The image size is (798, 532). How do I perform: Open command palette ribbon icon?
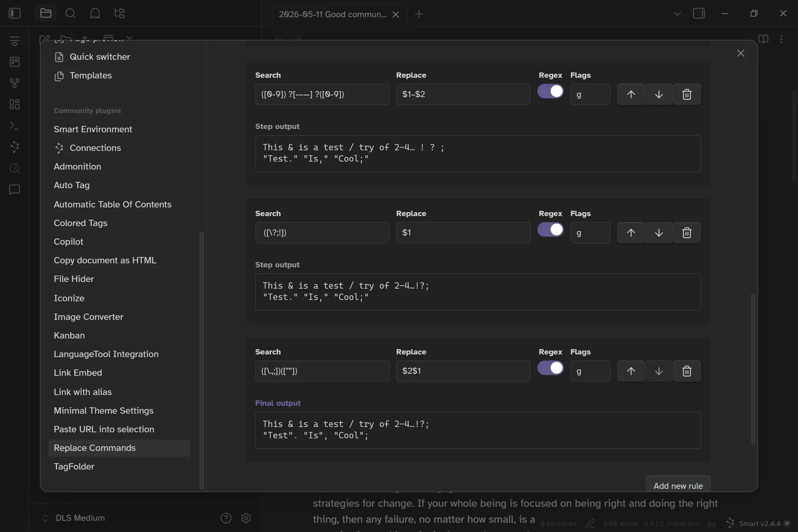tap(14, 125)
